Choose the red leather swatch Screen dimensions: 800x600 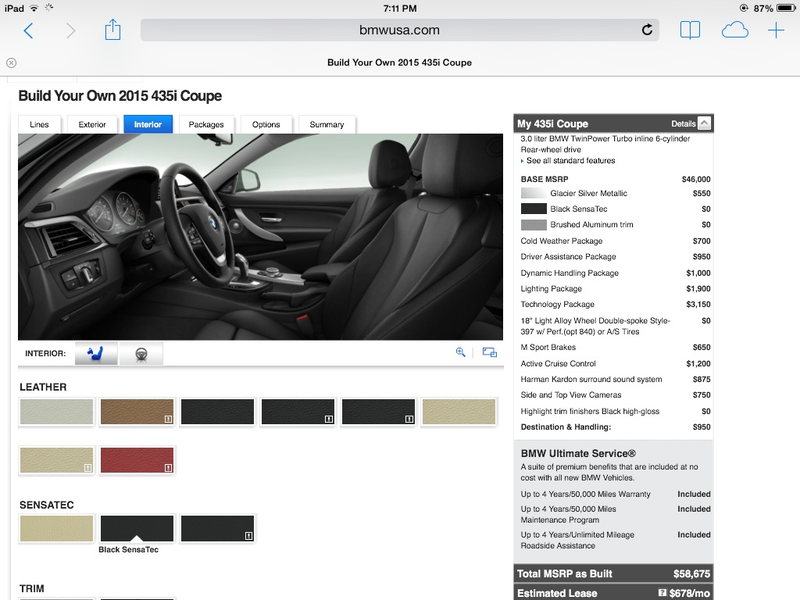(x=137, y=460)
